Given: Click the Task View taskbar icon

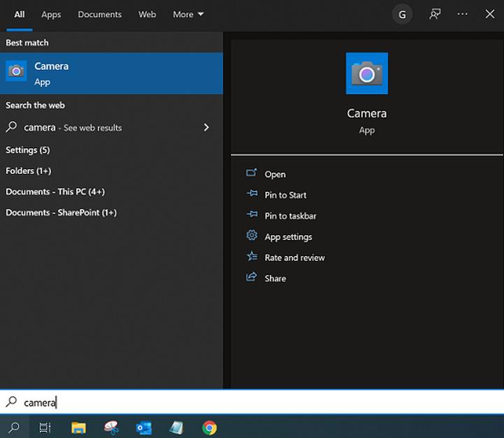Looking at the screenshot, I should pos(45,428).
